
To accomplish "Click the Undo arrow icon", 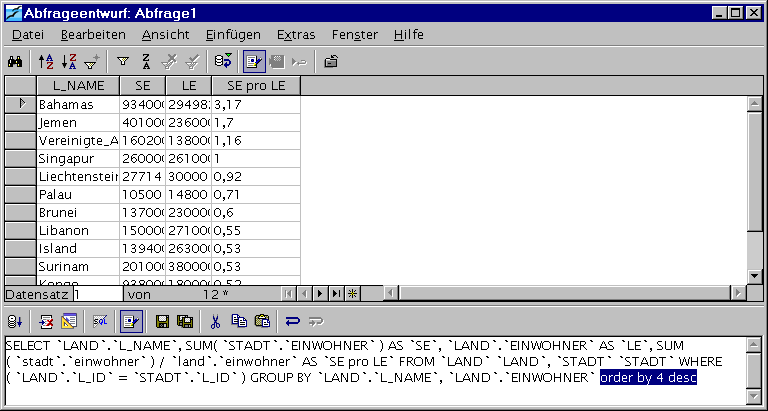I will (x=292, y=322).
